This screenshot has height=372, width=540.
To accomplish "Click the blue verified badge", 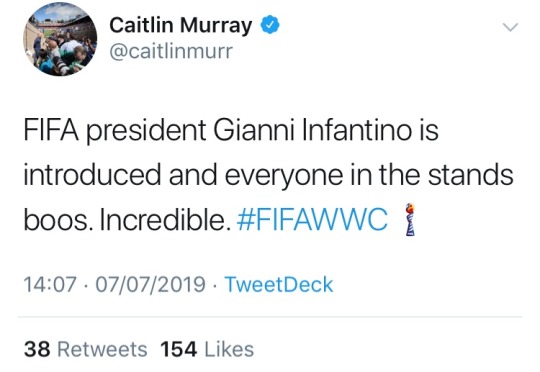I will click(x=270, y=25).
